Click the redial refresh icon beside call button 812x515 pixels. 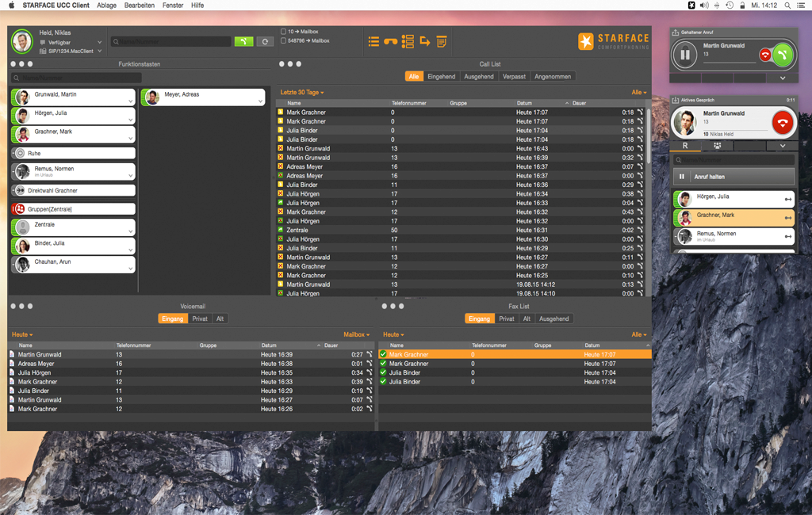click(x=265, y=41)
